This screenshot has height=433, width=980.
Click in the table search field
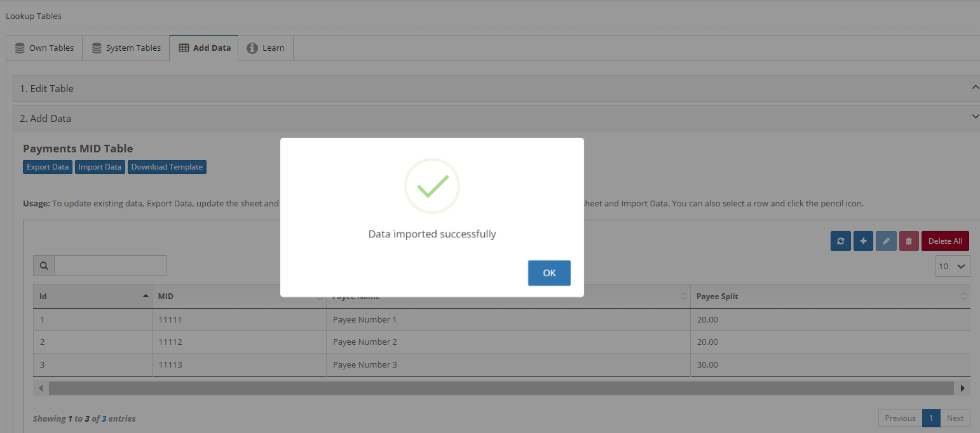pos(111,266)
